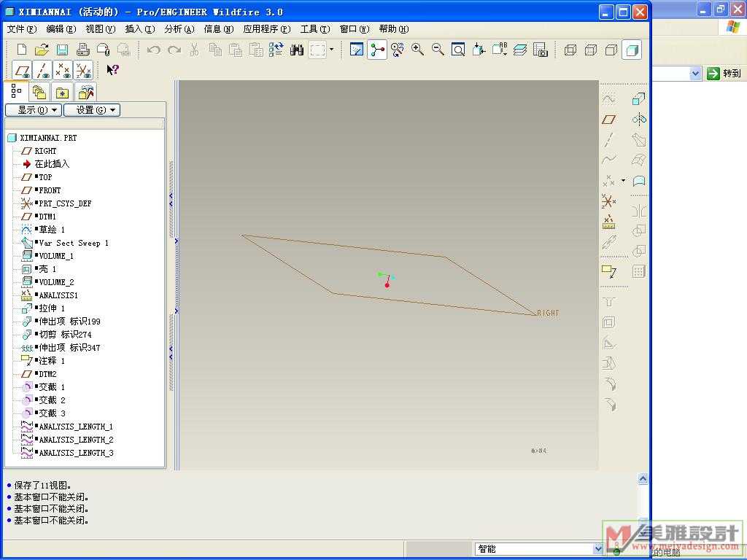Switch to the connections navigator tab
Image resolution: width=747 pixels, height=560 pixels.
86,92
